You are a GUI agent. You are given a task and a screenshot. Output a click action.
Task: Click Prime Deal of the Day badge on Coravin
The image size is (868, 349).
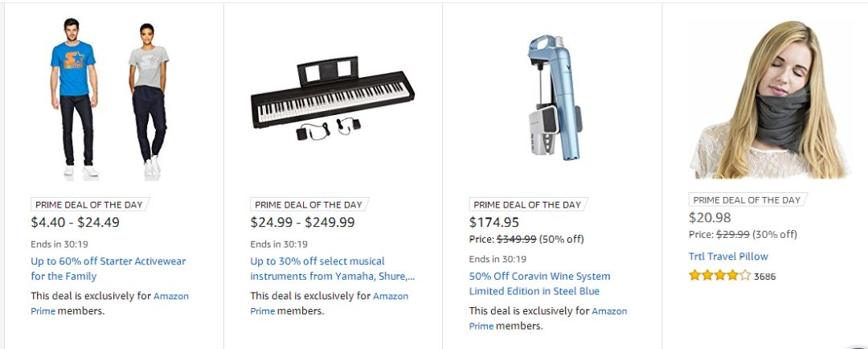click(x=527, y=204)
